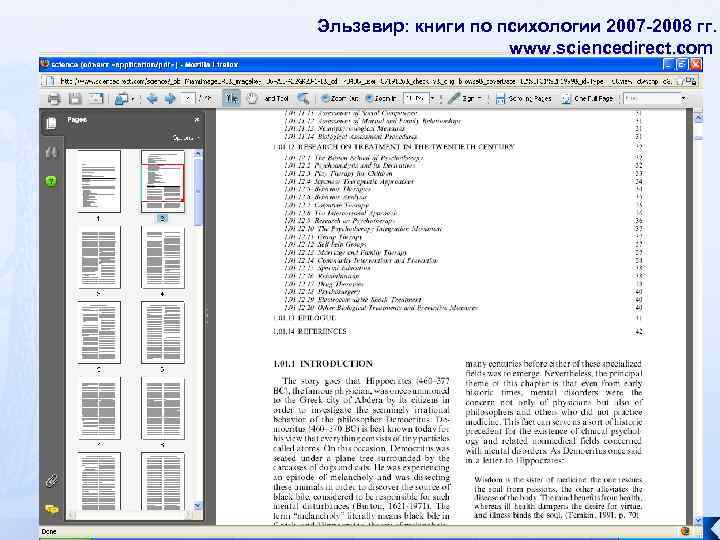This screenshot has width=720, height=540.
Task: Pick the Hand tool icon
Action: click(x=252, y=98)
